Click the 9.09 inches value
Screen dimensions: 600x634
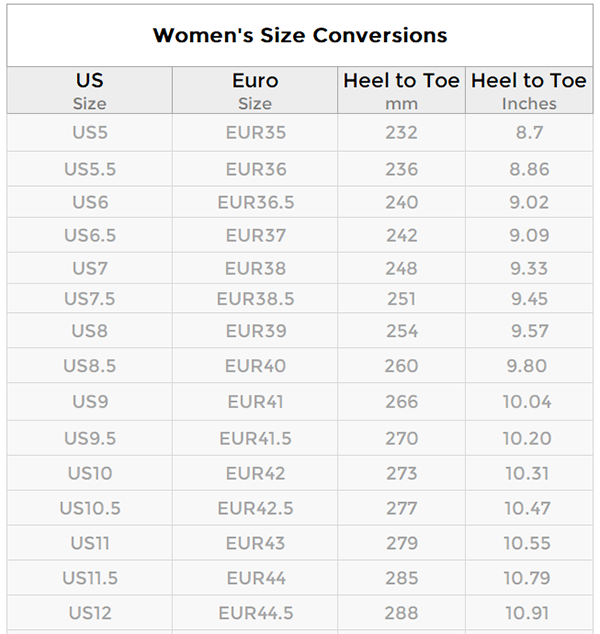point(529,235)
